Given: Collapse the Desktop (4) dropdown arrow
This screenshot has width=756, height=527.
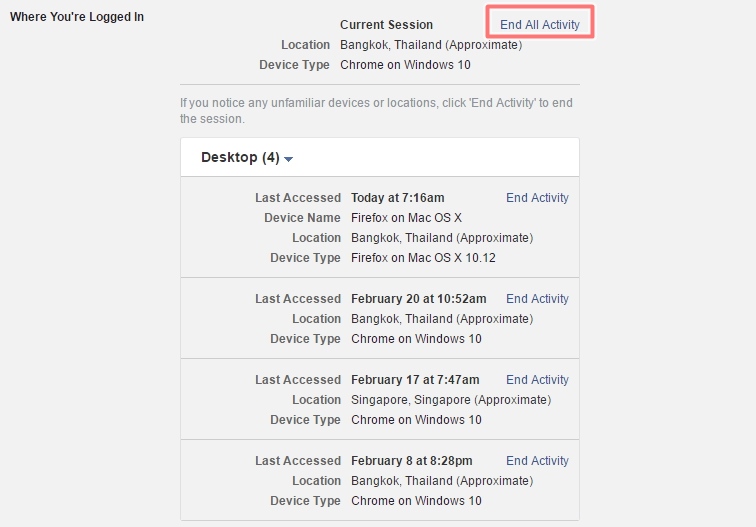Looking at the screenshot, I should coord(289,159).
